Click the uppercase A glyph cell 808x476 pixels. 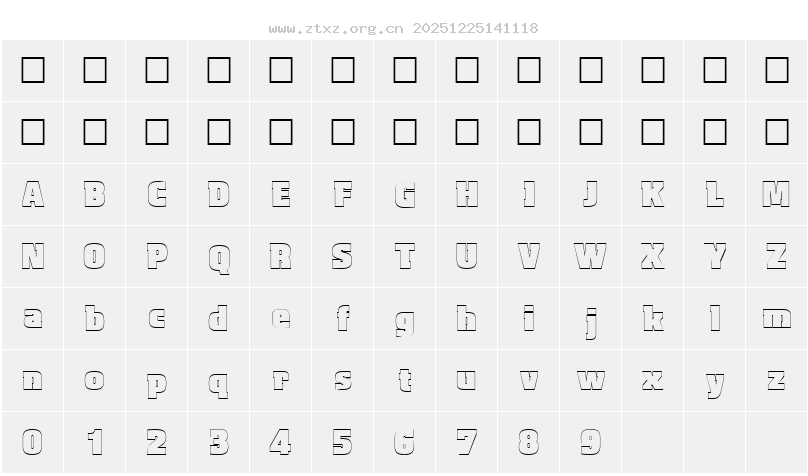(33, 194)
